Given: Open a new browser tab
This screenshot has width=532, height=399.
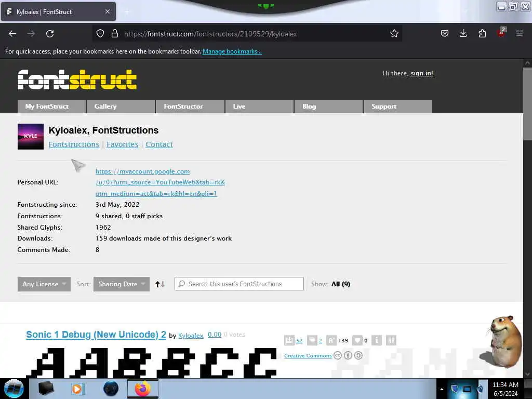Looking at the screenshot, I should [127, 12].
